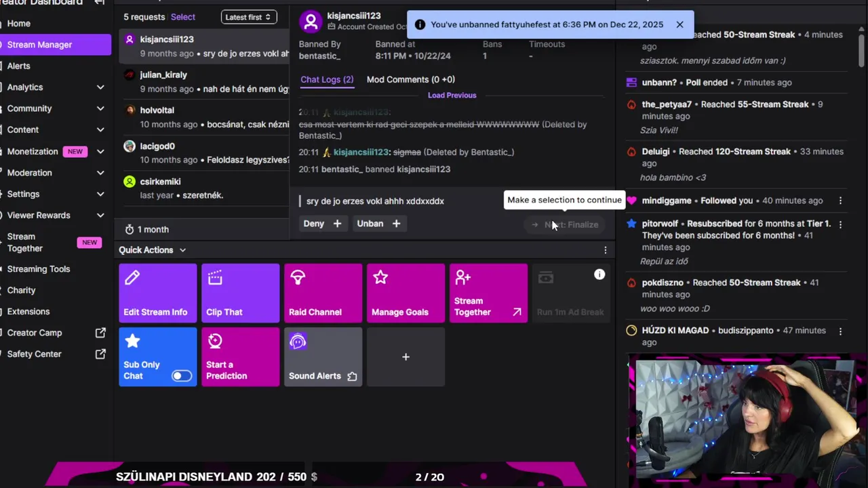Screen dimensions: 868x488
Task: Select holvoltal unban request row
Action: pyautogui.click(x=204, y=117)
